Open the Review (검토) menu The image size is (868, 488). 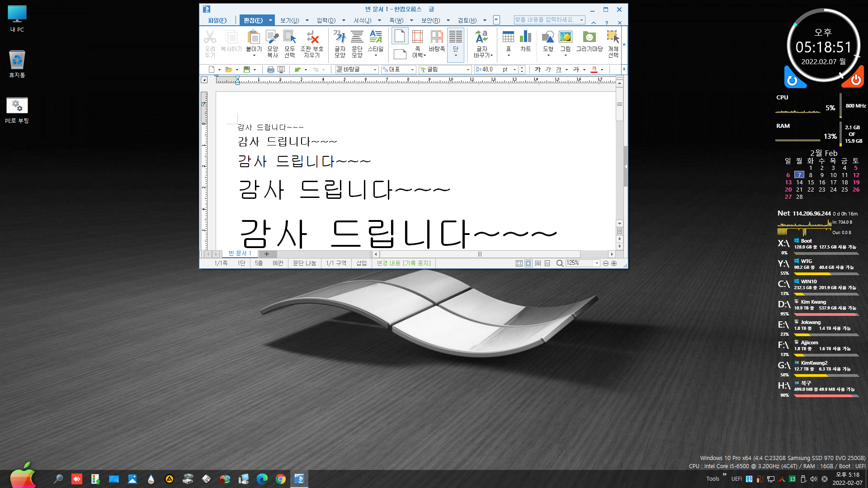coord(467,20)
